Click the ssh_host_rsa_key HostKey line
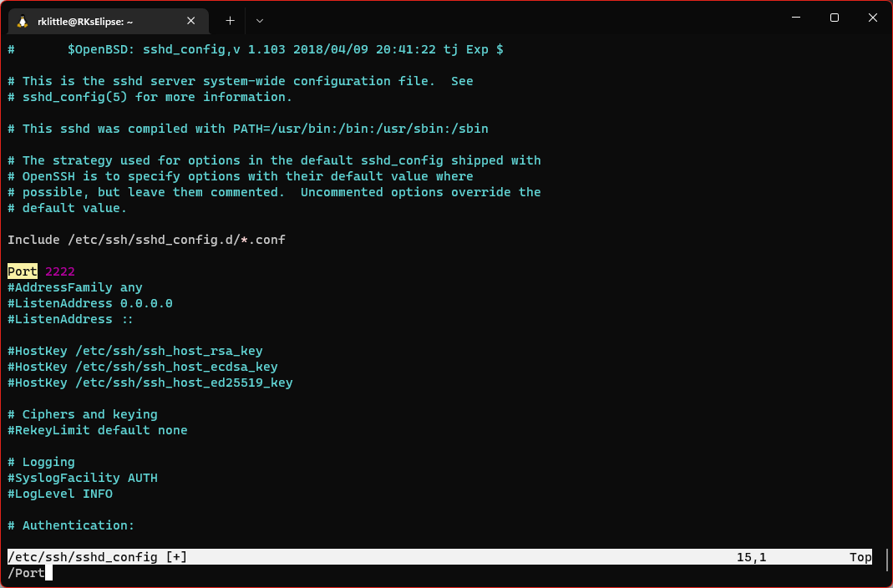 135,351
